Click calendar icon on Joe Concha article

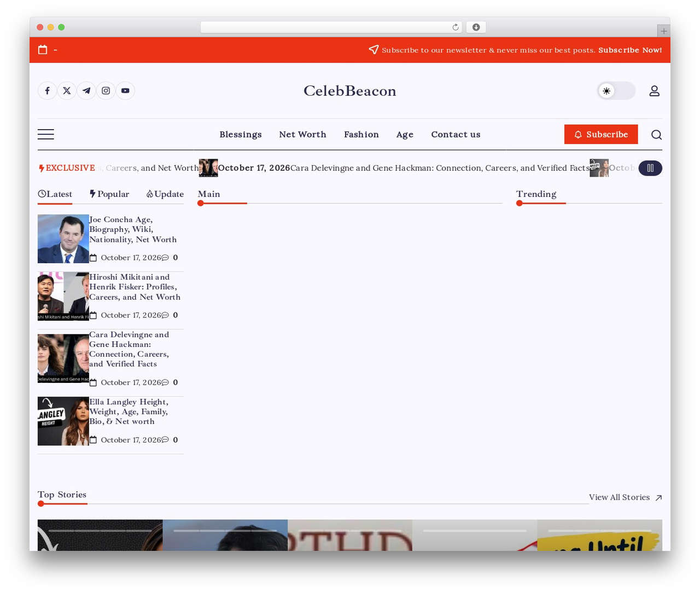[x=93, y=258]
